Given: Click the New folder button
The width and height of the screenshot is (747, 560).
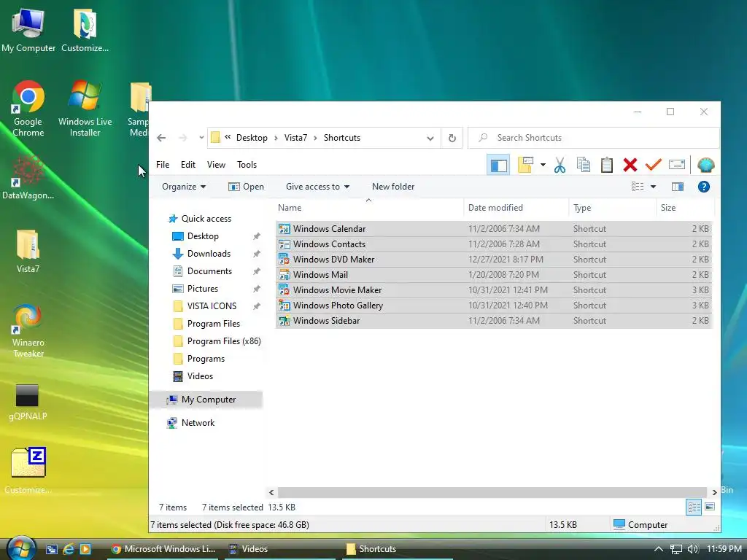Looking at the screenshot, I should point(393,187).
